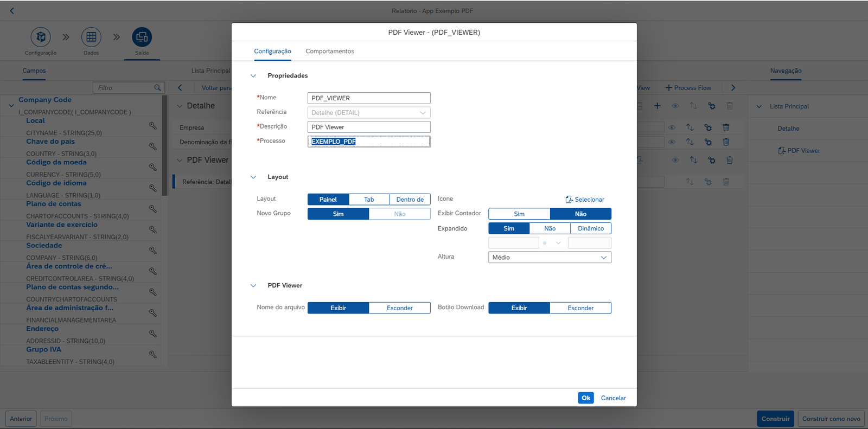868x429 pixels.
Task: Collapse the Layout section in the dialog
Action: pos(253,177)
